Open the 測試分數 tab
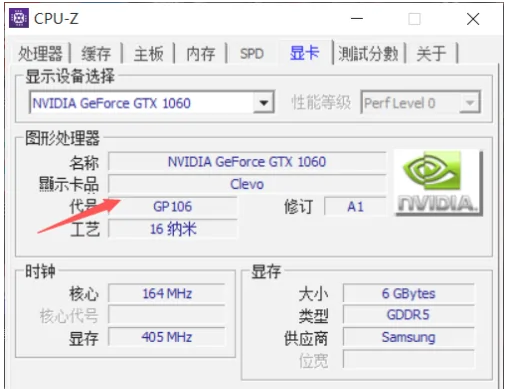Screen dimensions: 508x389 point(368,53)
